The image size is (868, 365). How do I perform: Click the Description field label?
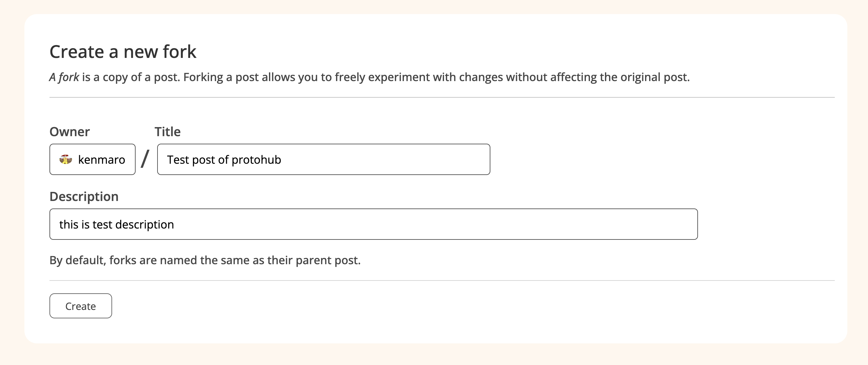(x=84, y=197)
